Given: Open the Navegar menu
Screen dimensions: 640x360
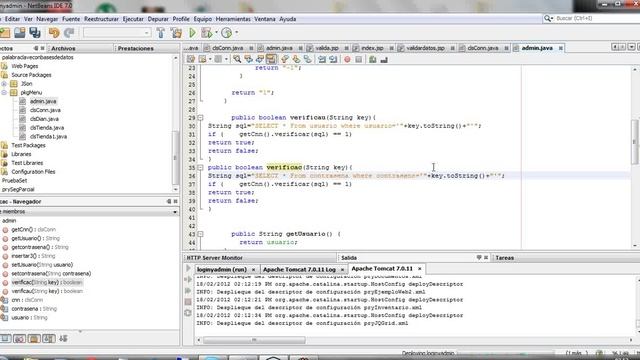Looking at the screenshot, I should click(x=47, y=19).
